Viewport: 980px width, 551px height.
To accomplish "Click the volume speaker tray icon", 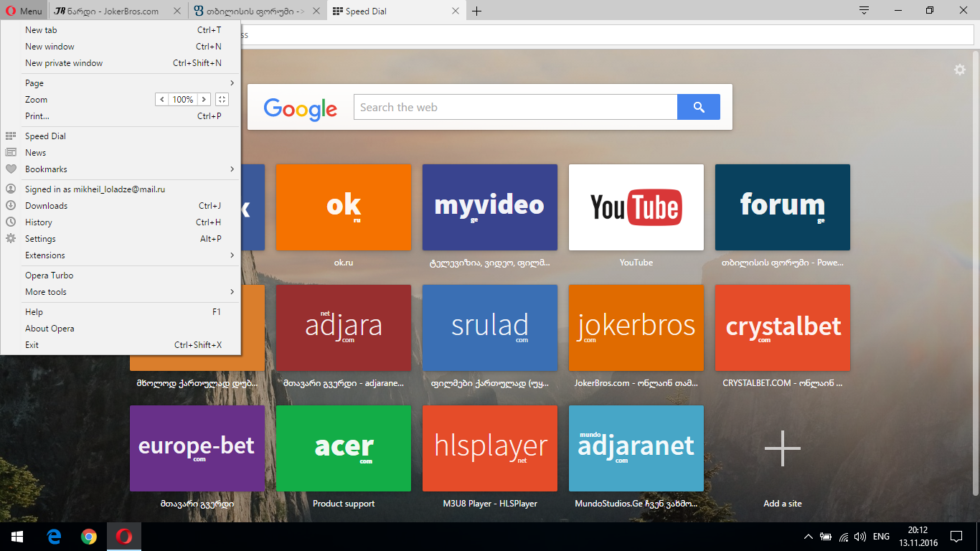I will [x=860, y=537].
